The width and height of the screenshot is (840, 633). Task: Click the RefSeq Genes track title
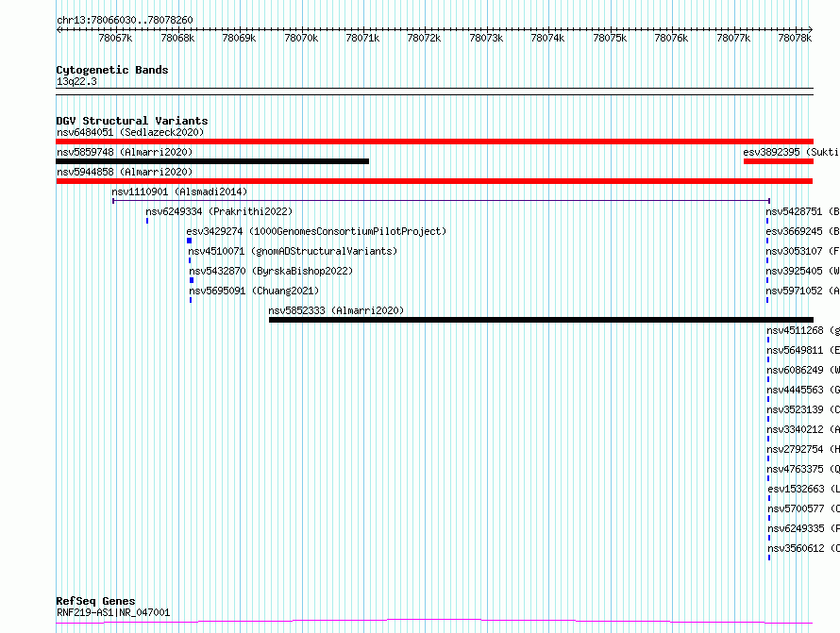click(x=95, y=601)
